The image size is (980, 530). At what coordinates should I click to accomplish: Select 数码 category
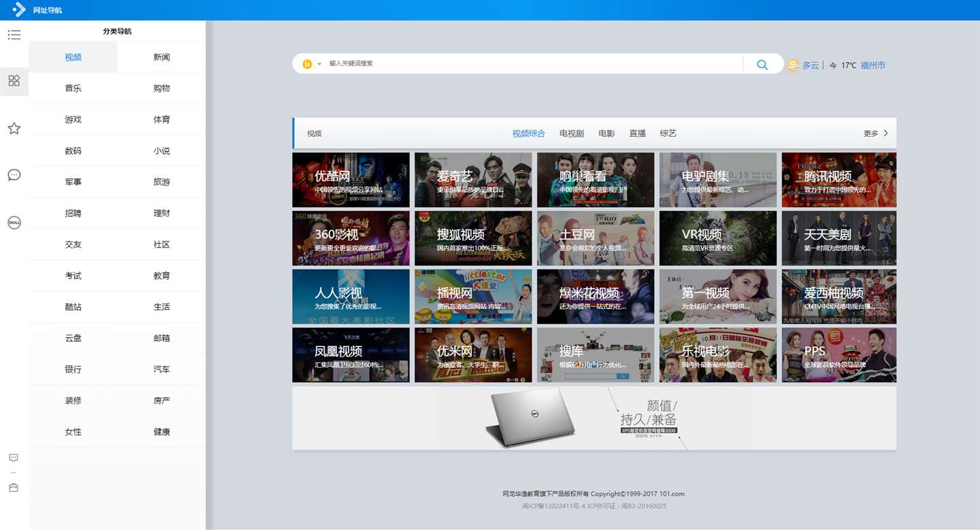(73, 151)
